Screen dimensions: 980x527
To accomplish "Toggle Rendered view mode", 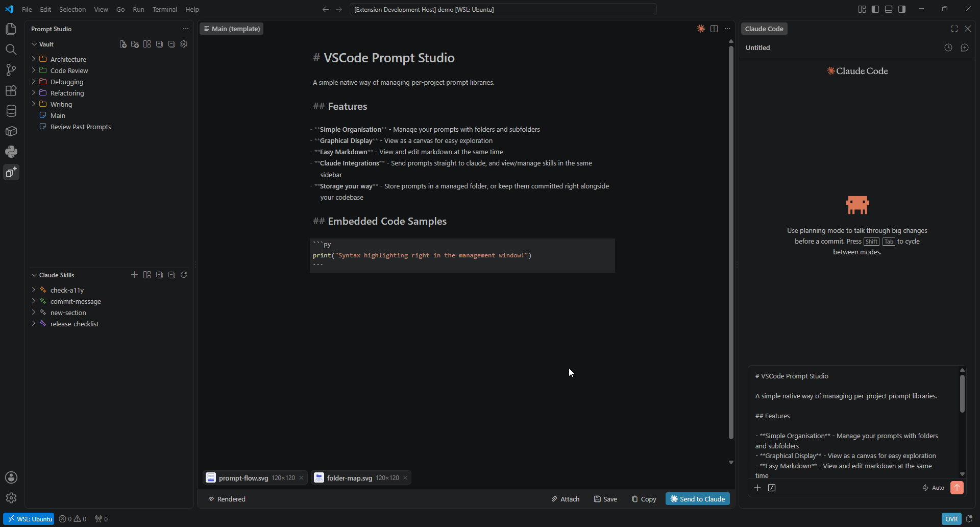I will pos(227,499).
